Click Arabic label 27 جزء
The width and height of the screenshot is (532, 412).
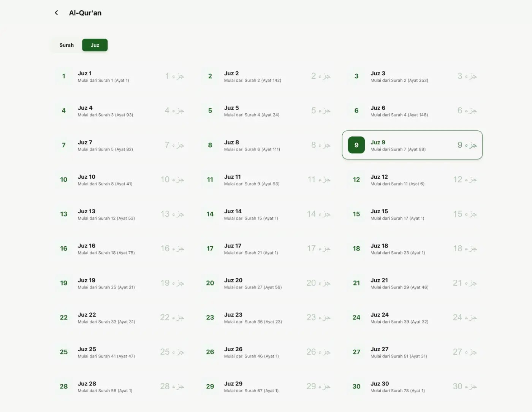pyautogui.click(x=465, y=352)
